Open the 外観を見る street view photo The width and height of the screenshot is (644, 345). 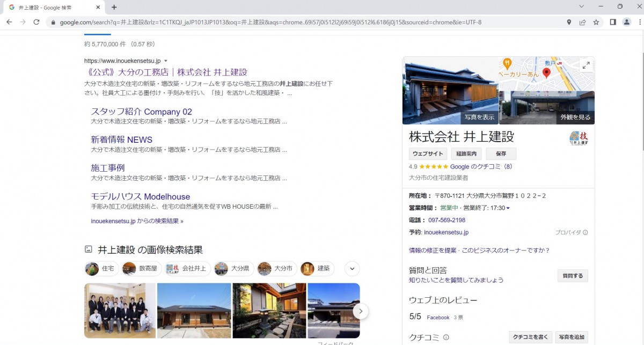[547, 108]
